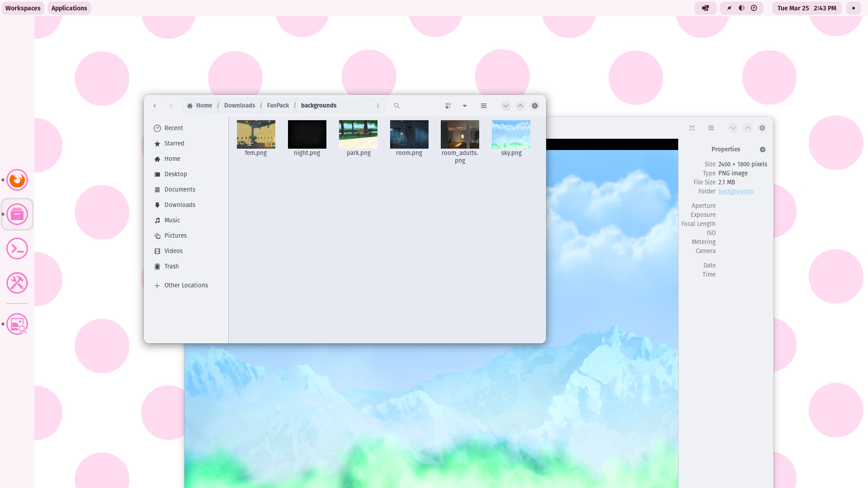
Task: Select the sky.png thumbnail
Action: click(510, 134)
